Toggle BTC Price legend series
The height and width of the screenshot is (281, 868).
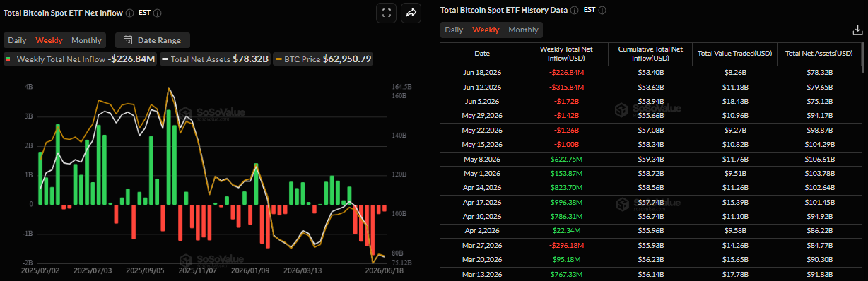324,59
